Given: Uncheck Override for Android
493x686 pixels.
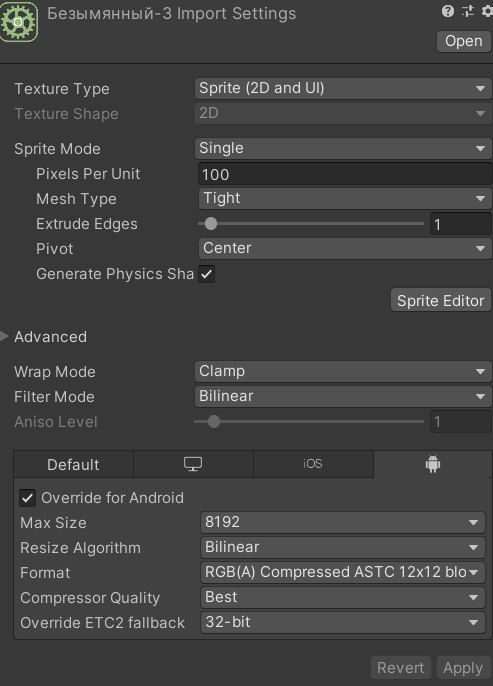Looking at the screenshot, I should click(x=27, y=498).
